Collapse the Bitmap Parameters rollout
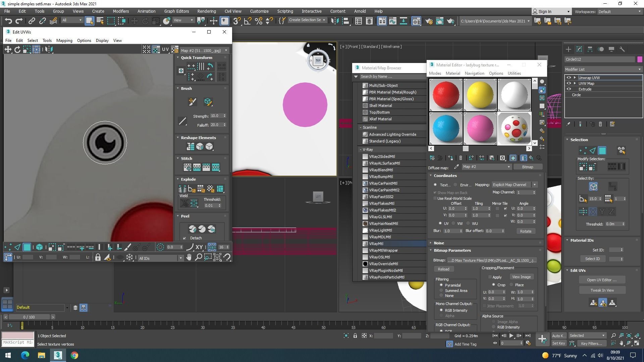This screenshot has height=362, width=644. [x=452, y=250]
